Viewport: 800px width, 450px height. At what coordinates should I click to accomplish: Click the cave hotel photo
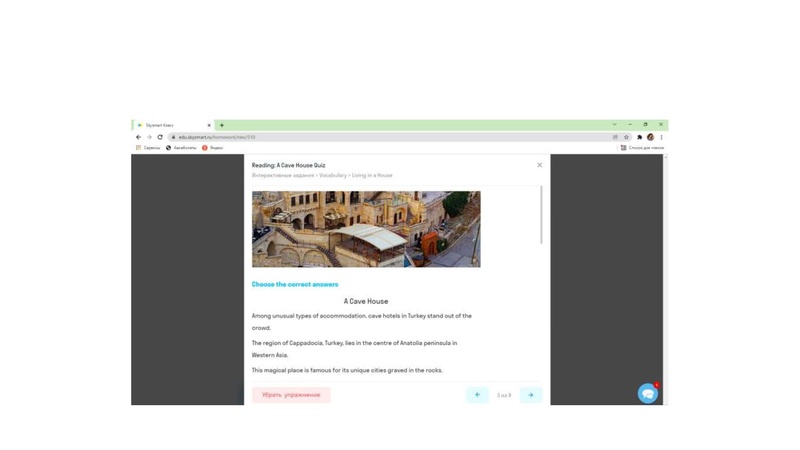[366, 229]
